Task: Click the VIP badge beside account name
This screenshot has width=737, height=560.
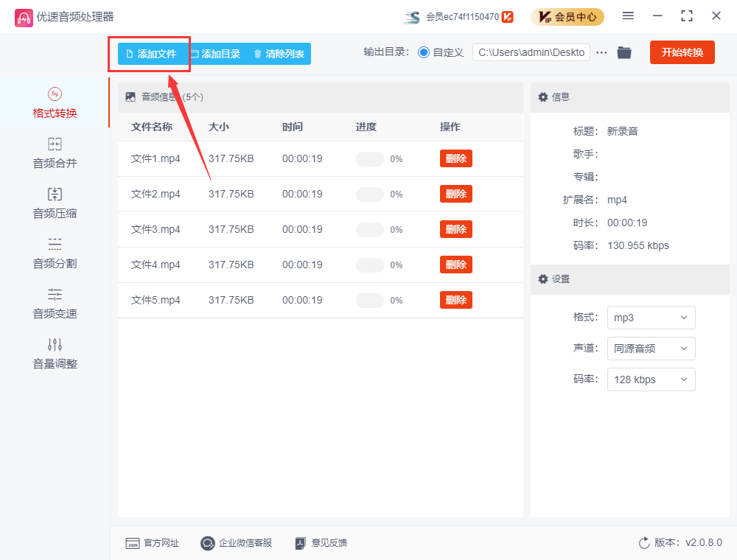Action: [x=508, y=17]
